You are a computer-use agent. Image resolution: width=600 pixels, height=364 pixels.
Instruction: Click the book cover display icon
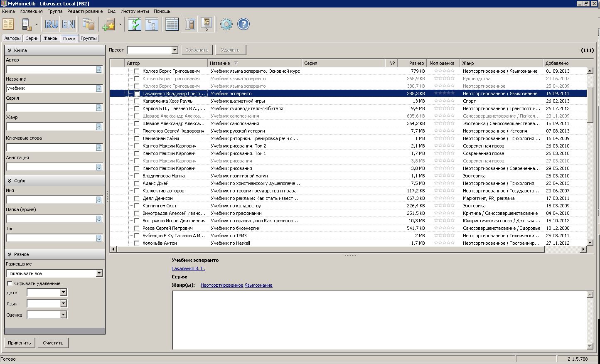[x=207, y=24]
